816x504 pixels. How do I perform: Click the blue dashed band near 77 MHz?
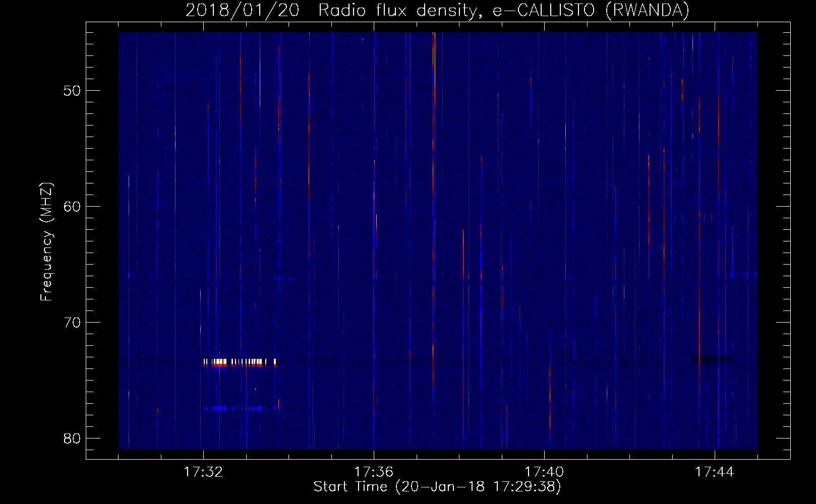(x=241, y=408)
